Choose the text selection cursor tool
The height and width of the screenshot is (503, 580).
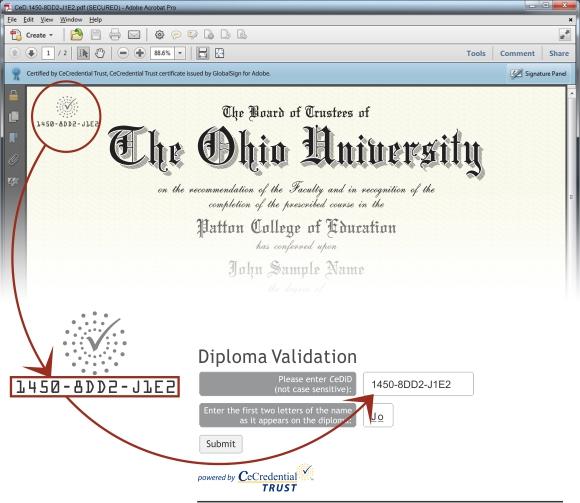(83, 53)
